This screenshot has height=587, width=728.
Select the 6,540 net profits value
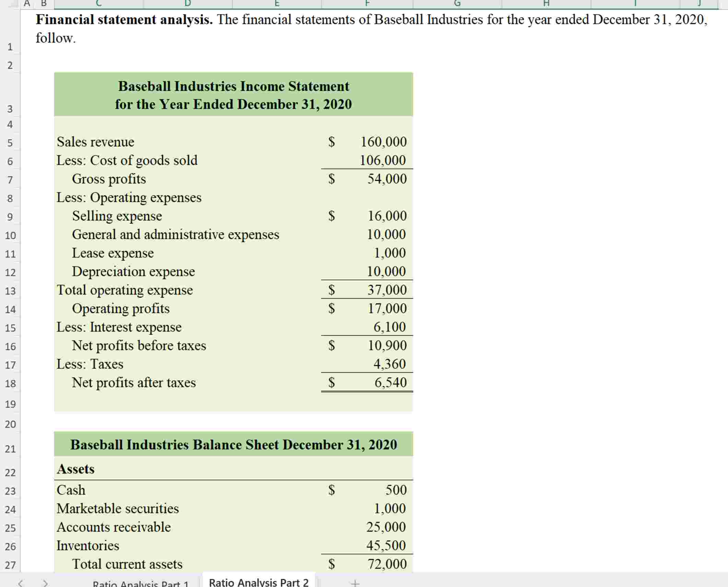pos(390,383)
